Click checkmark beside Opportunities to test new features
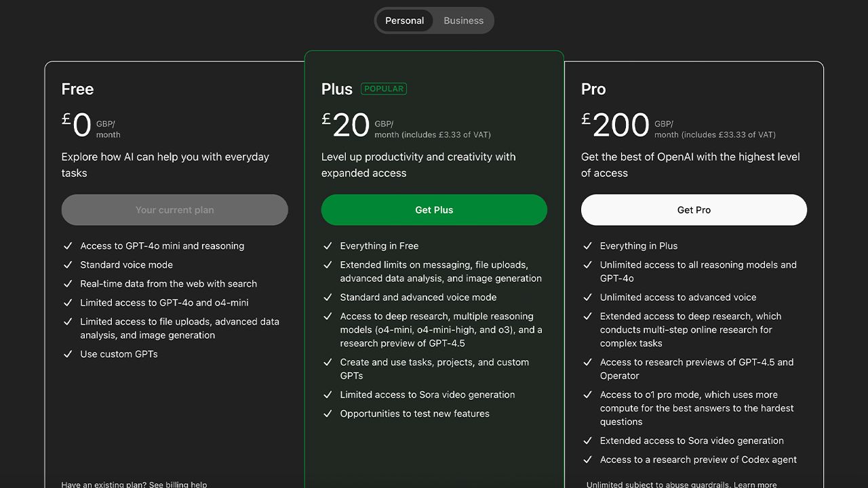The image size is (868, 488). tap(328, 414)
